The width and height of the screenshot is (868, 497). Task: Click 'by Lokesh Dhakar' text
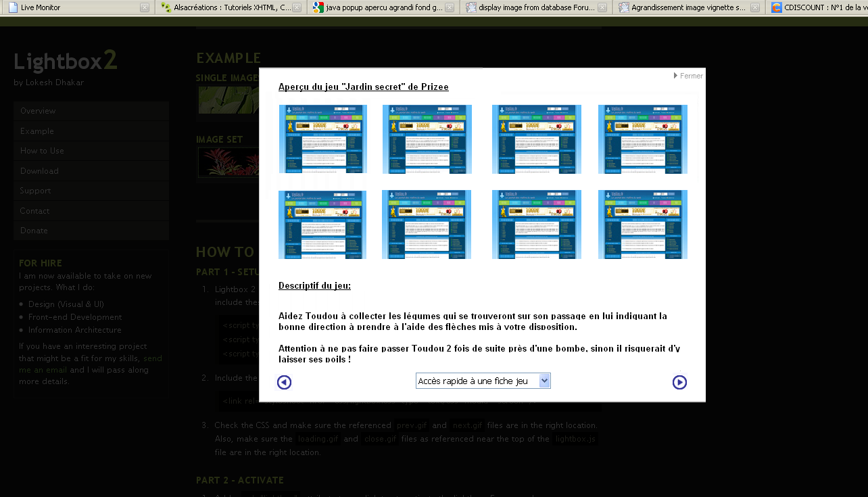[49, 82]
